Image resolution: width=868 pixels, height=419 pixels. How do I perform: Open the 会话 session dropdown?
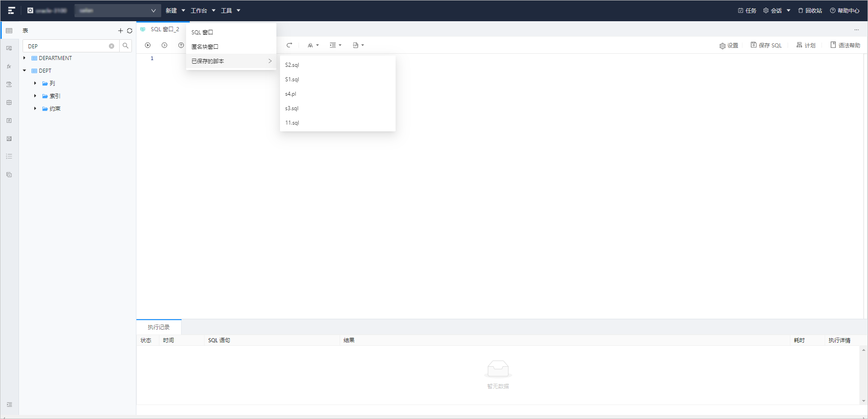coord(777,10)
